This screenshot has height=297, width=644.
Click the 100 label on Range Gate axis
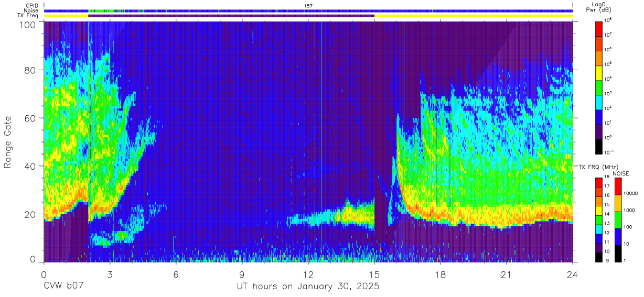coord(27,25)
